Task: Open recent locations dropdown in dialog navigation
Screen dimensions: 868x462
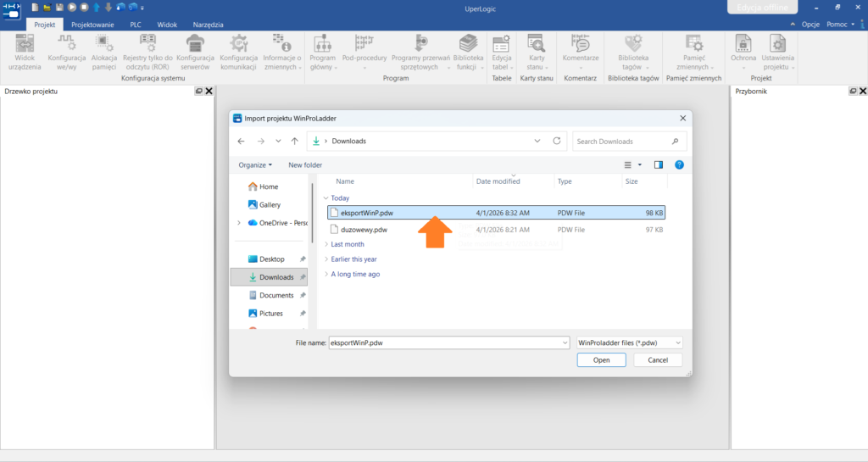Action: [278, 141]
